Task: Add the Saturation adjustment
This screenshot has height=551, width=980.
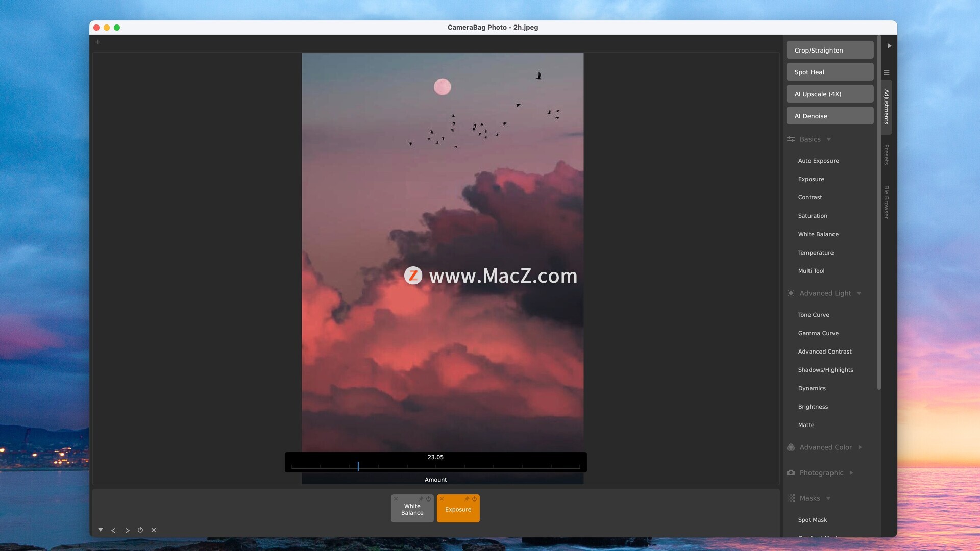Action: point(813,216)
